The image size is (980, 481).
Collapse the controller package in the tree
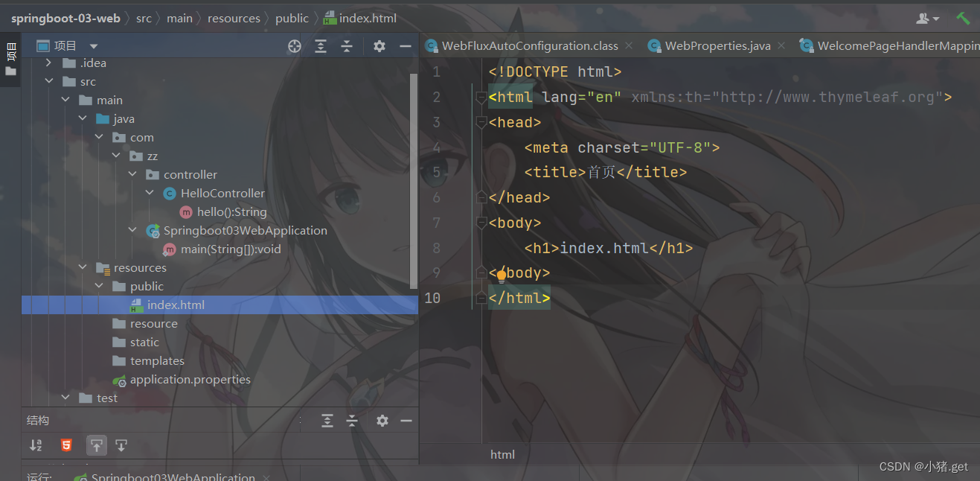[132, 173]
